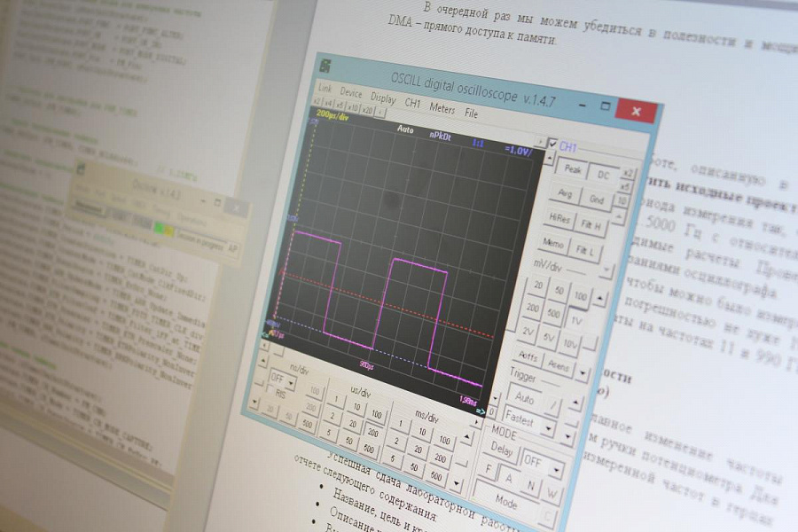The image size is (798, 532).
Task: Toggle the CH1 channel checkbox
Action: 553,144
